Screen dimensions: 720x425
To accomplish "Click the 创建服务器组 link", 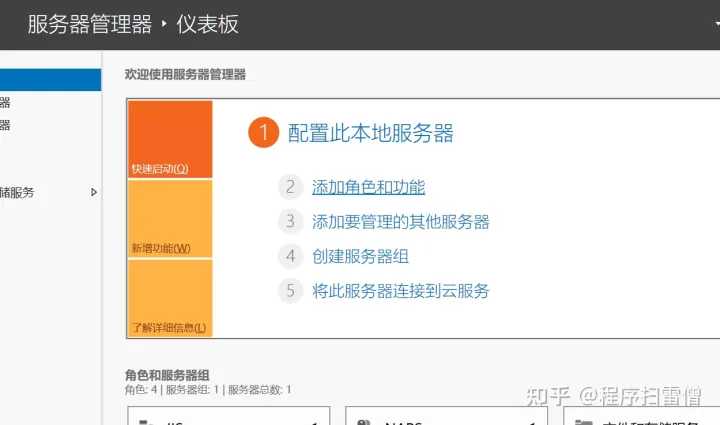I will click(x=360, y=256).
